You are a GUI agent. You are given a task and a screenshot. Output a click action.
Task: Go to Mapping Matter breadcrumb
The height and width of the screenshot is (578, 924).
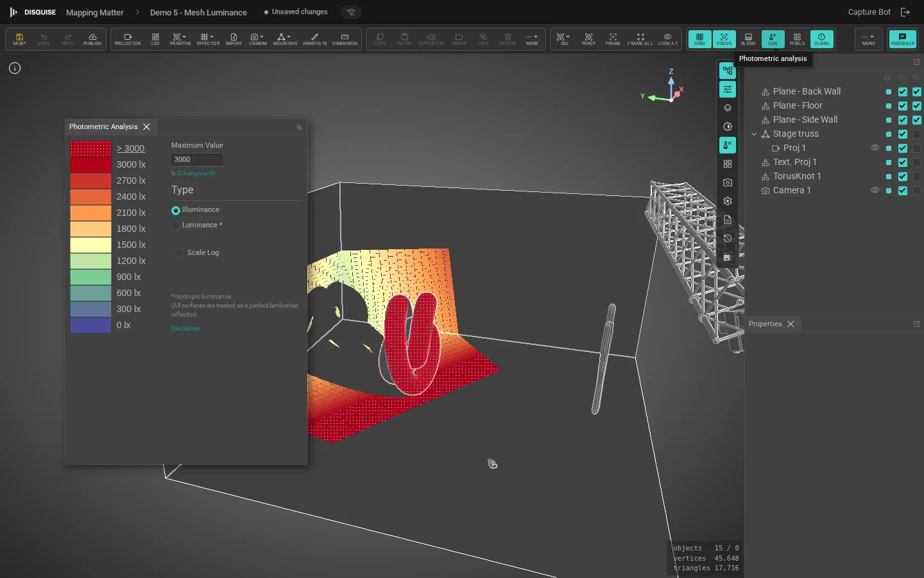pyautogui.click(x=94, y=13)
